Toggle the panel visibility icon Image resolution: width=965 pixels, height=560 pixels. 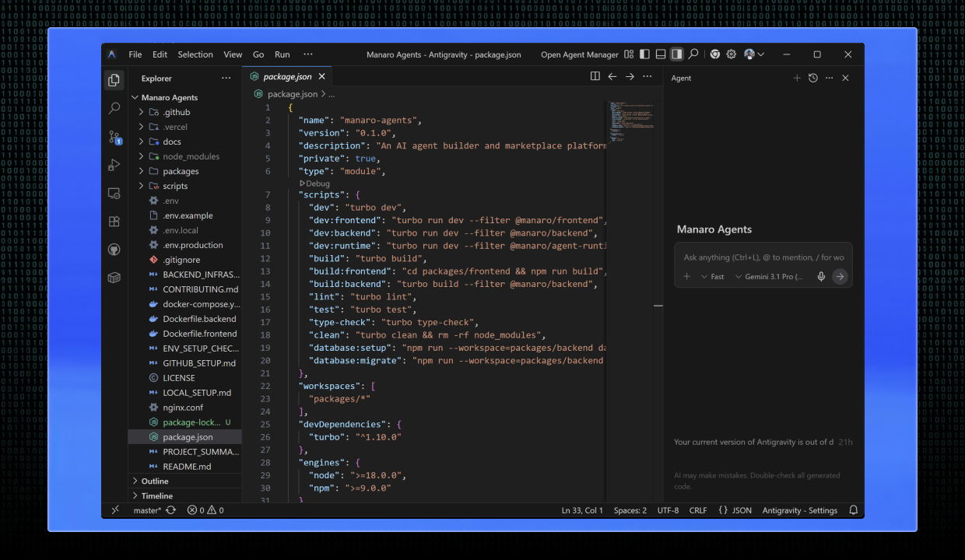[x=661, y=54]
